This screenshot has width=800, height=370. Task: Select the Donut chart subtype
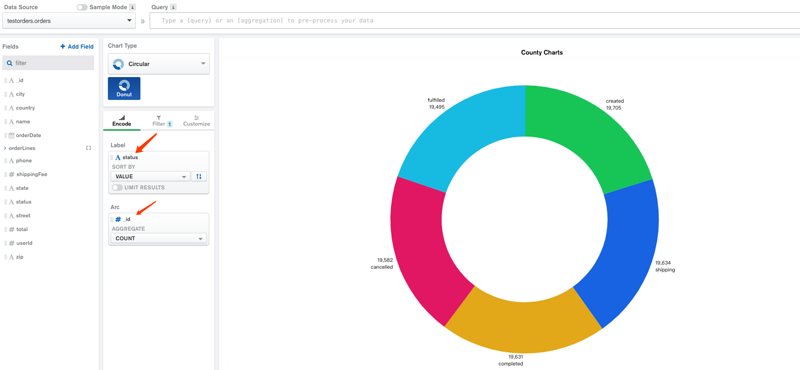point(124,88)
